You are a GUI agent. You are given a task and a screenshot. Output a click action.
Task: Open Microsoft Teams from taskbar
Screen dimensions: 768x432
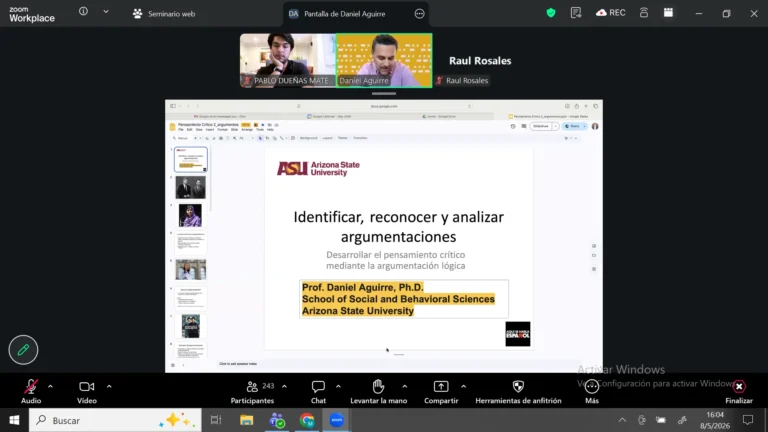click(x=277, y=420)
